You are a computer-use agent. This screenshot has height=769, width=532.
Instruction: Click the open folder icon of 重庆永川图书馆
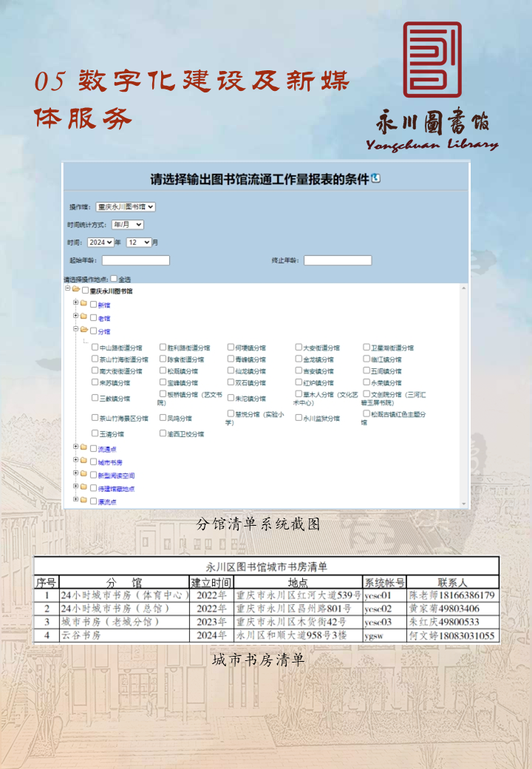click(x=76, y=289)
